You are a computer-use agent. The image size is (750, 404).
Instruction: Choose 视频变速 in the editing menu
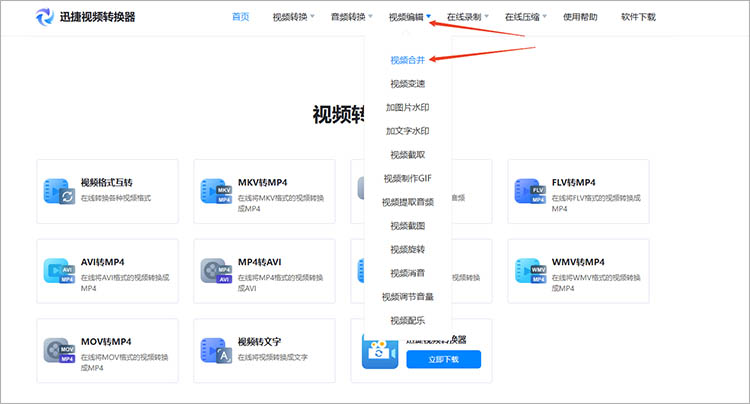pos(407,83)
